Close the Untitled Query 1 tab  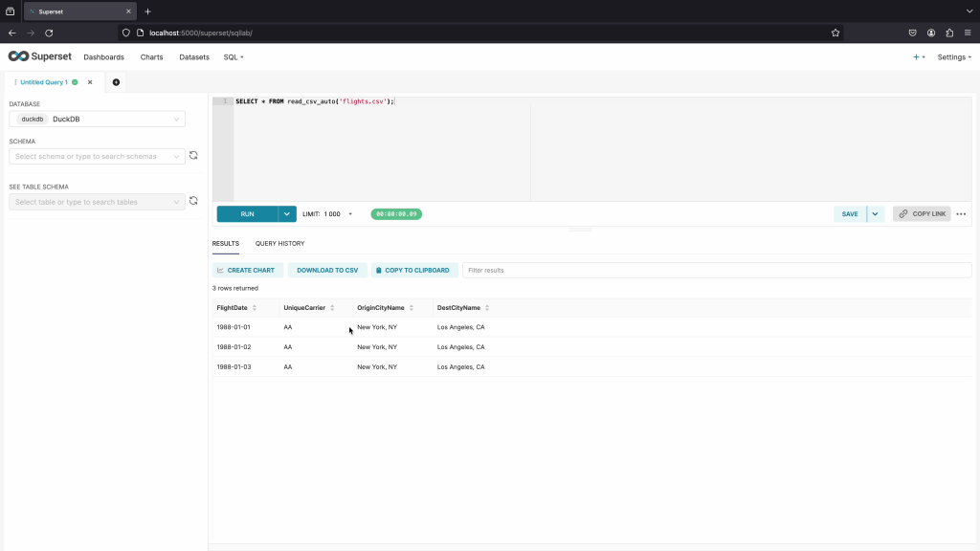pos(90,82)
